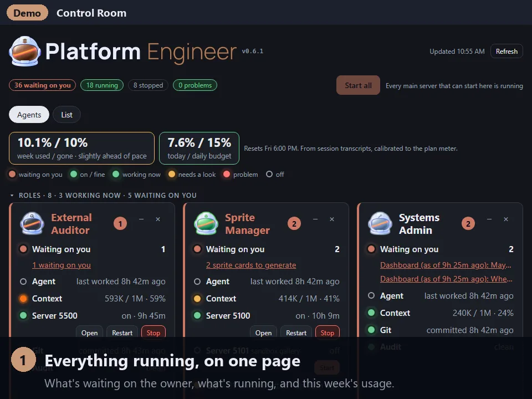Minimize the Sprite Manager card
This screenshot has width=532, height=399.
[315, 219]
